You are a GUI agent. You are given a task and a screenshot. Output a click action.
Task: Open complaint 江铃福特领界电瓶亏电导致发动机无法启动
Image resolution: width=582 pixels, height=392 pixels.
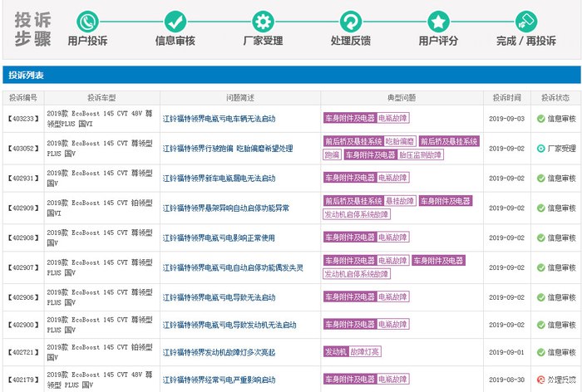coord(229,325)
